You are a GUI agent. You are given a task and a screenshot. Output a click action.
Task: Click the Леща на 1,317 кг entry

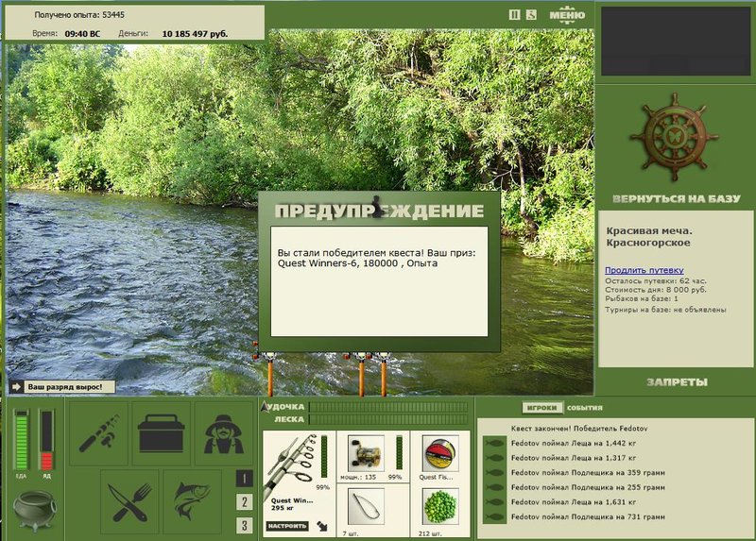point(574,458)
